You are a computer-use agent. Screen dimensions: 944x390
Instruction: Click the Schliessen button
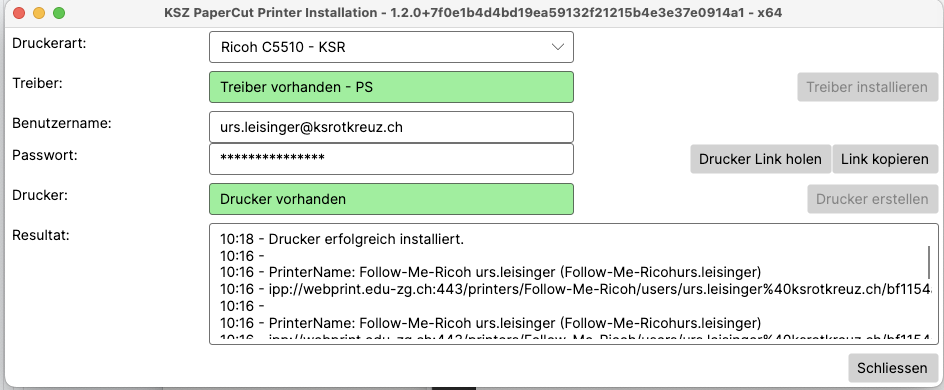point(892,368)
